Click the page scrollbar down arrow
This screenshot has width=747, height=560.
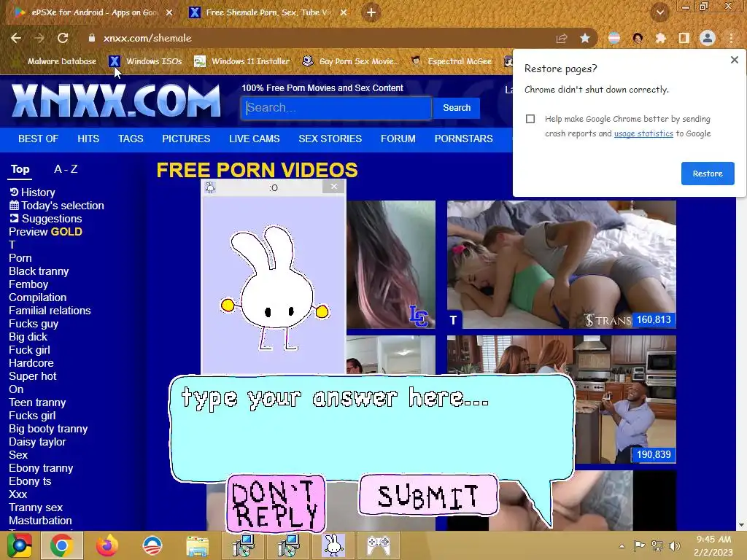point(741,525)
